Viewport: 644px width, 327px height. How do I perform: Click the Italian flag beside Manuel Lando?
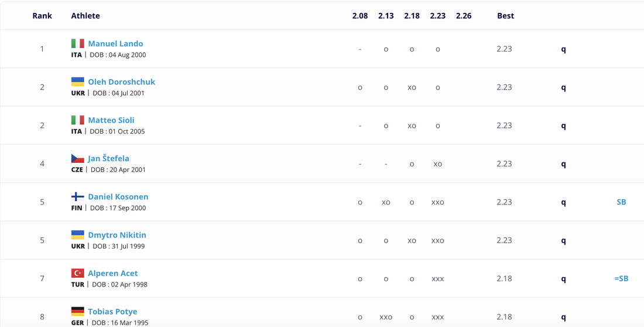[77, 43]
